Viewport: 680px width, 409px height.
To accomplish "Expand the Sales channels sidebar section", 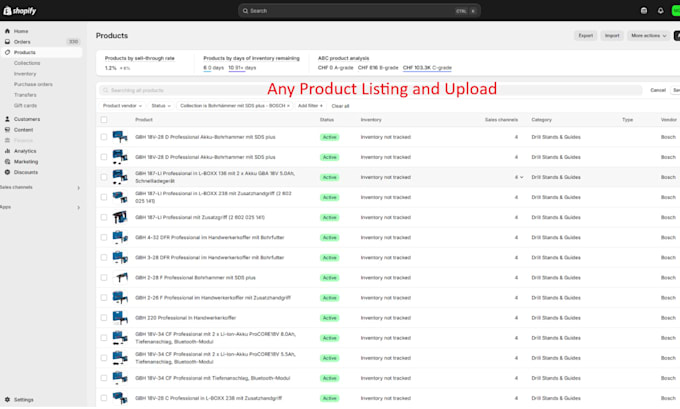I will tap(78, 188).
